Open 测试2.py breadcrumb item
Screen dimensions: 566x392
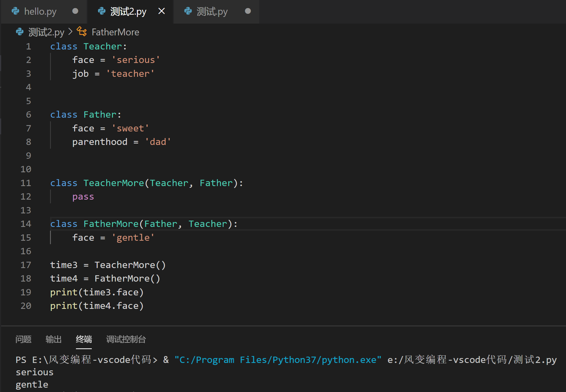[x=46, y=32]
